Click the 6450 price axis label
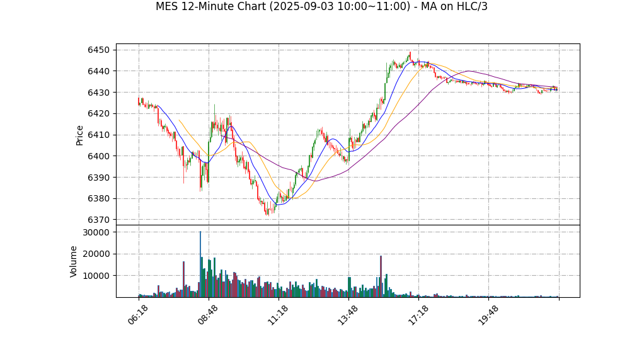Viewport: 644px width, 362px height. pos(98,50)
